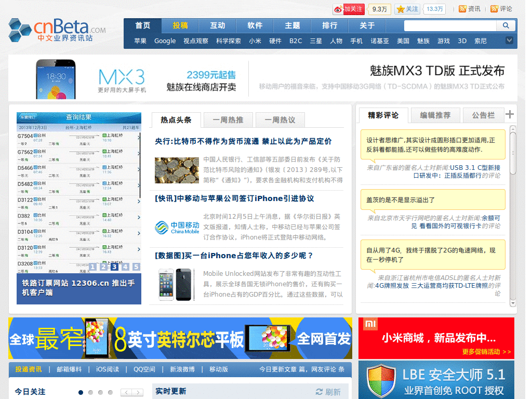Image resolution: width=532 pixels, height=399 pixels.
Task: Open the 排行 menu
Action: [x=329, y=25]
